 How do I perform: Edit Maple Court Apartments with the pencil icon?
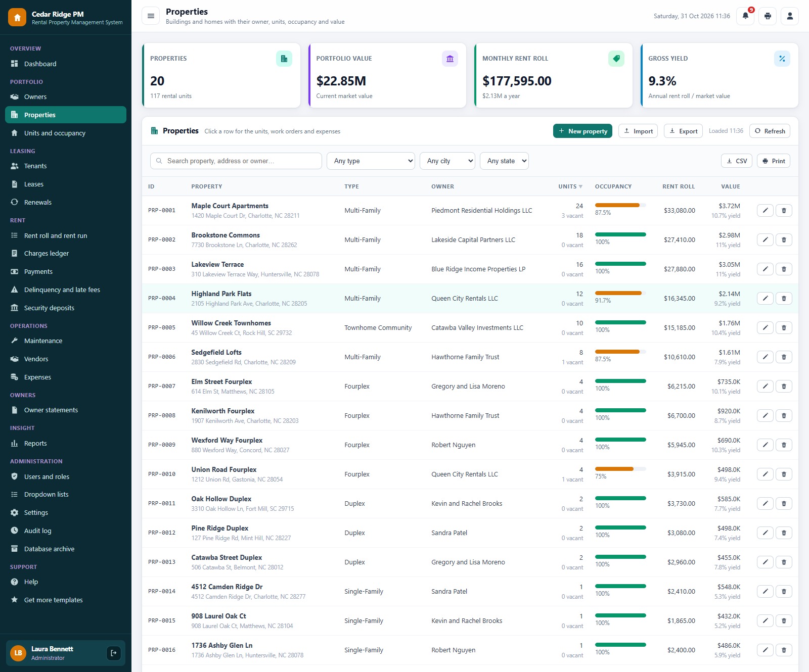[766, 211]
